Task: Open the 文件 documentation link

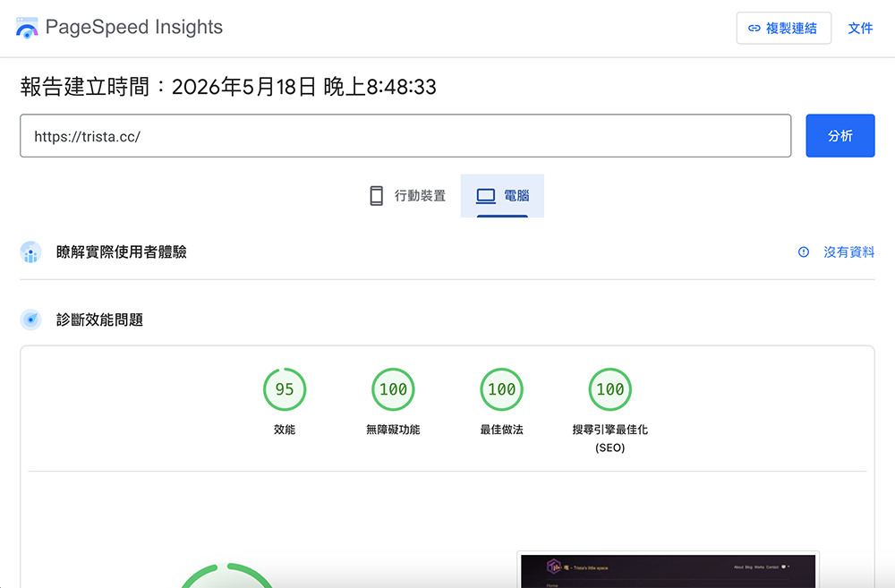Action: tap(860, 28)
